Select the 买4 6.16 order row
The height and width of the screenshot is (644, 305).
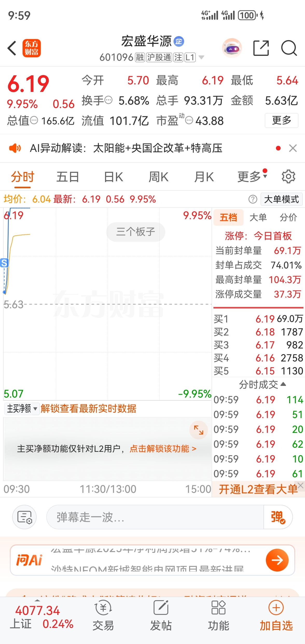[x=258, y=358]
